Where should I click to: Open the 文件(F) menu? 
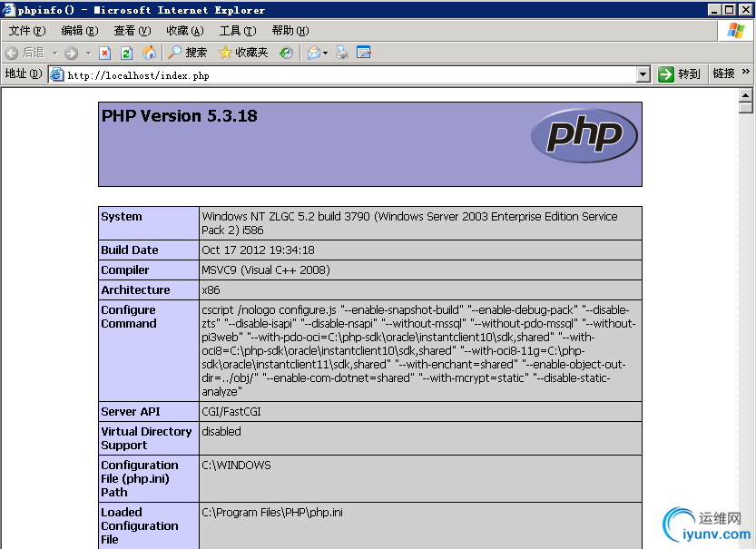[27, 31]
